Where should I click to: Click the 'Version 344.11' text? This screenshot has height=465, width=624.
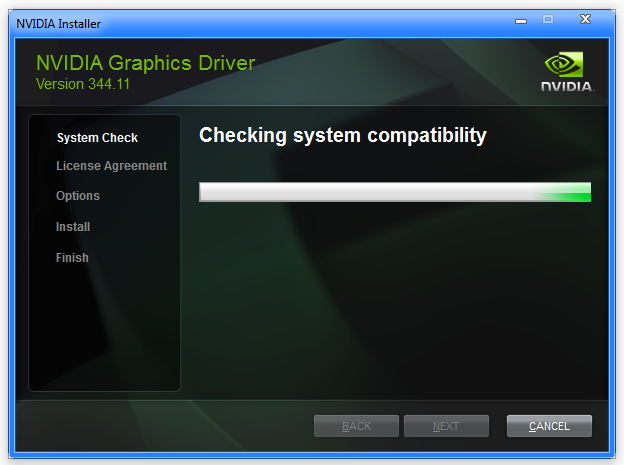point(83,84)
